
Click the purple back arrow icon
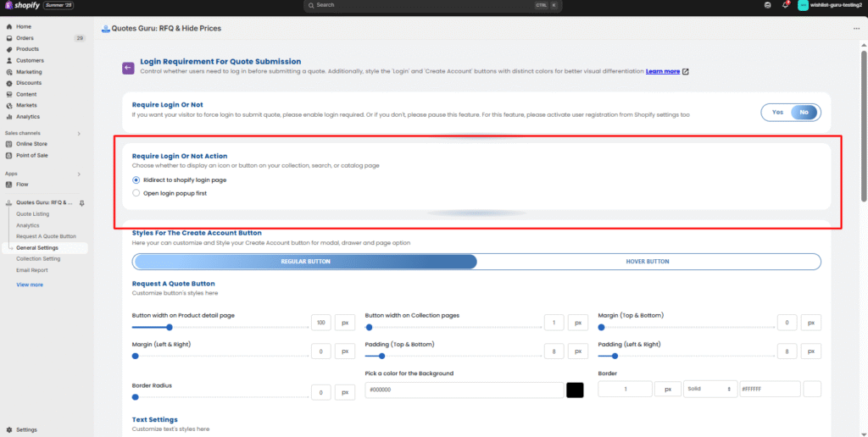point(128,68)
